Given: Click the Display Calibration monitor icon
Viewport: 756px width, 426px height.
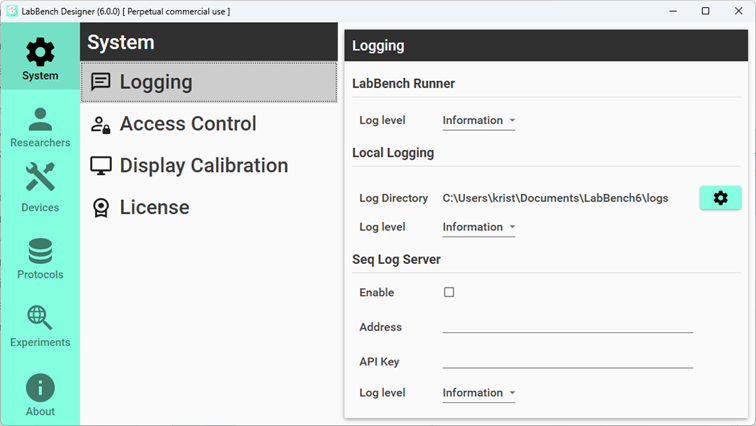Looking at the screenshot, I should tap(101, 166).
